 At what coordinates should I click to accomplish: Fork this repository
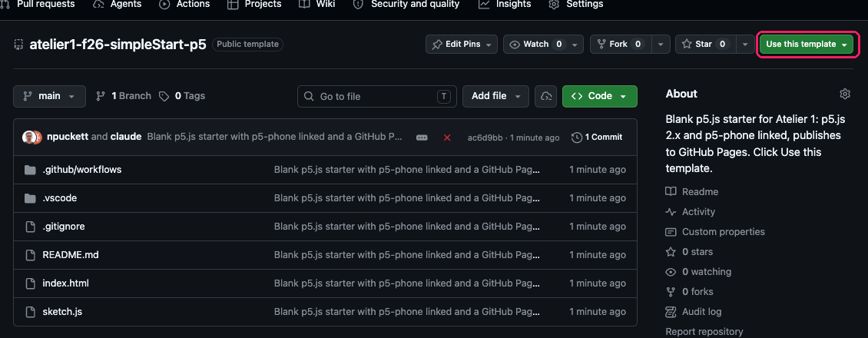[x=621, y=45]
